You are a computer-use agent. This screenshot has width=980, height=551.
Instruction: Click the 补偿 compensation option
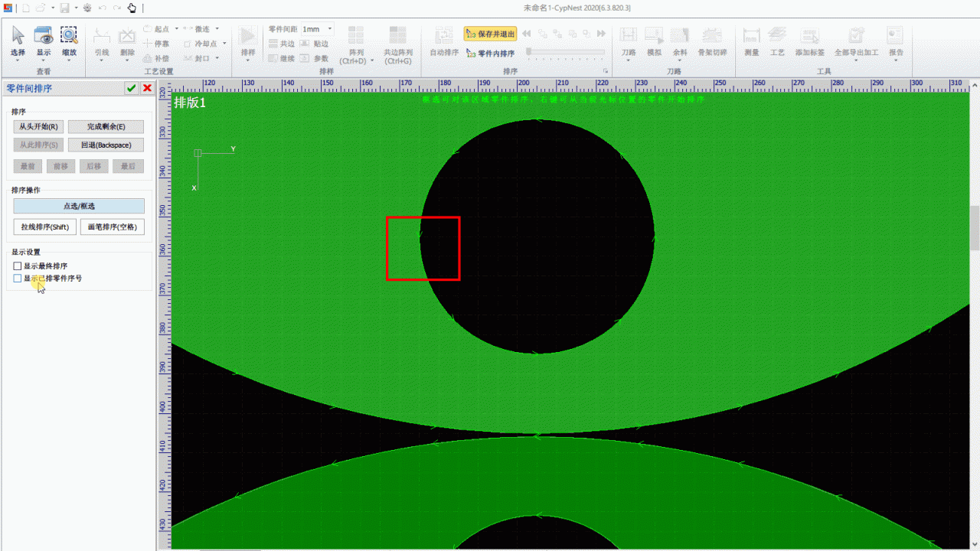(x=156, y=58)
